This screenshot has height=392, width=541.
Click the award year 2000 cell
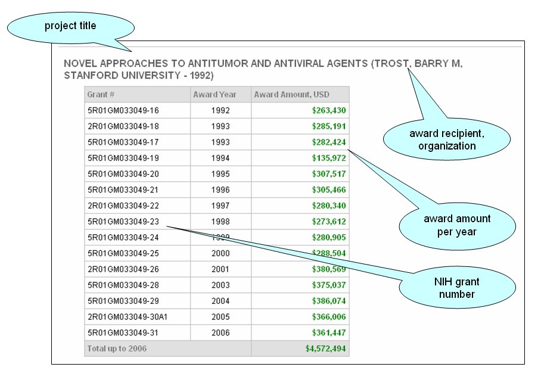tap(220, 253)
